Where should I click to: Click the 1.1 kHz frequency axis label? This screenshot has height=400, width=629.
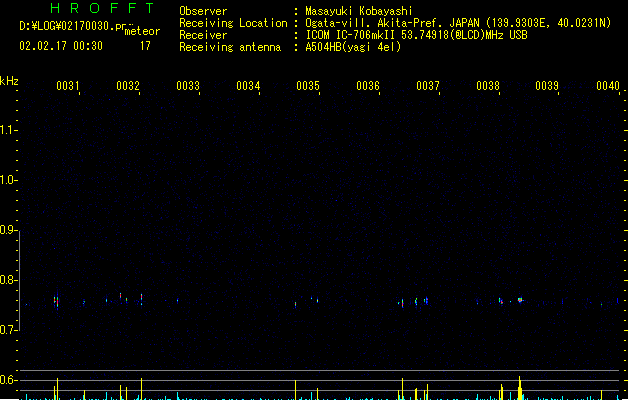(7, 130)
